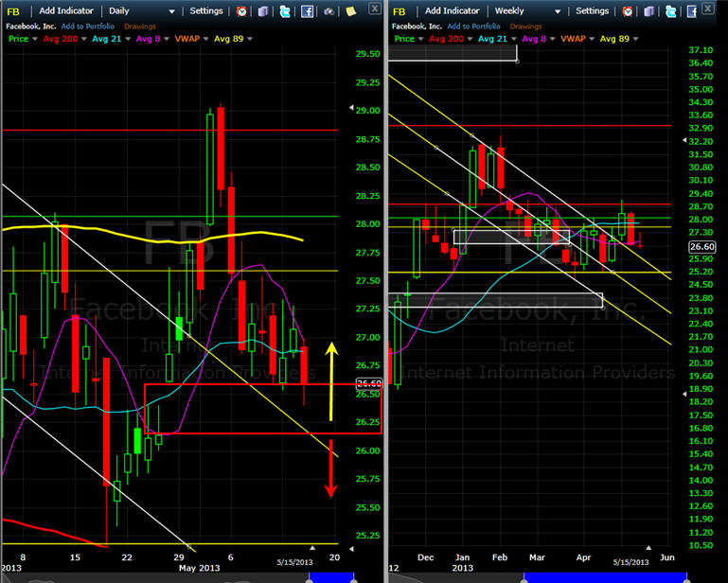Expand Avg 8 arrow in Weekly chart
The width and height of the screenshot is (728, 583).
[x=552, y=39]
